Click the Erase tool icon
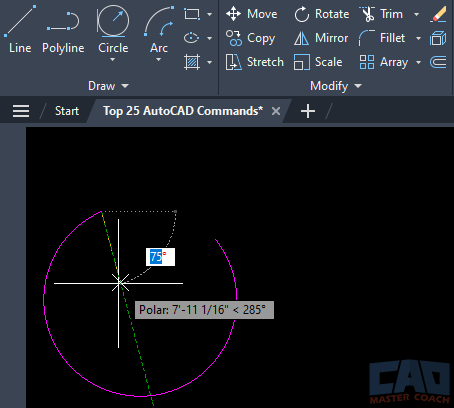 click(x=438, y=15)
